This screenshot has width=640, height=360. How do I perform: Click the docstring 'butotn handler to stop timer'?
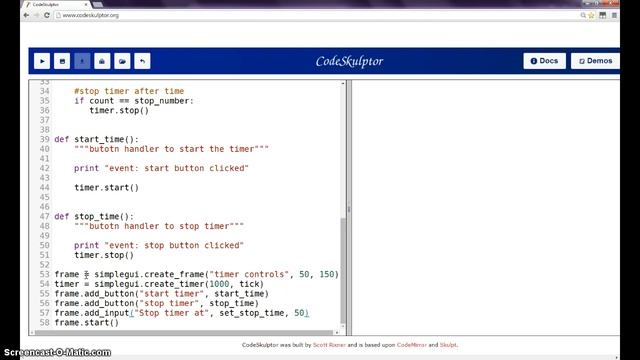[159, 226]
